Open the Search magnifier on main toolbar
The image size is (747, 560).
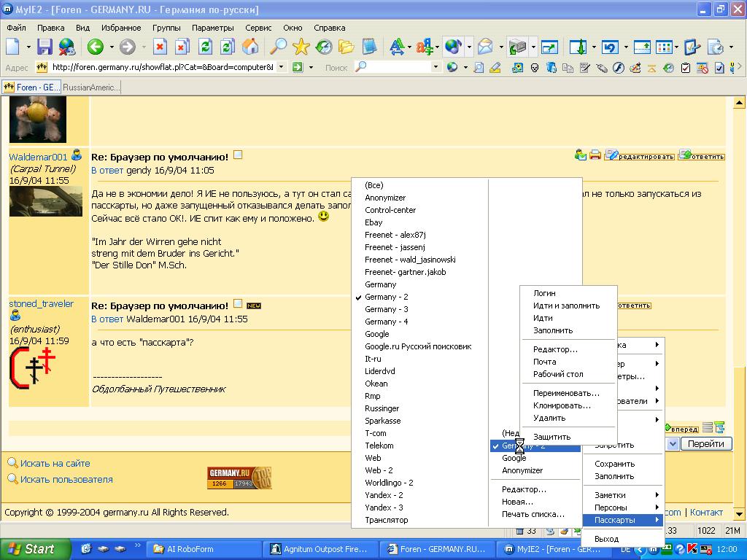pos(278,47)
